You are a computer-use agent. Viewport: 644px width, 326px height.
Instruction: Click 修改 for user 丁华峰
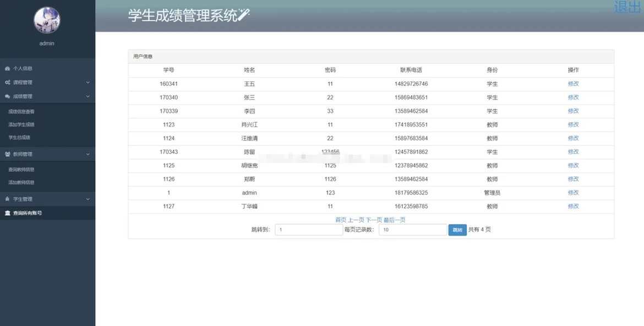pyautogui.click(x=574, y=207)
